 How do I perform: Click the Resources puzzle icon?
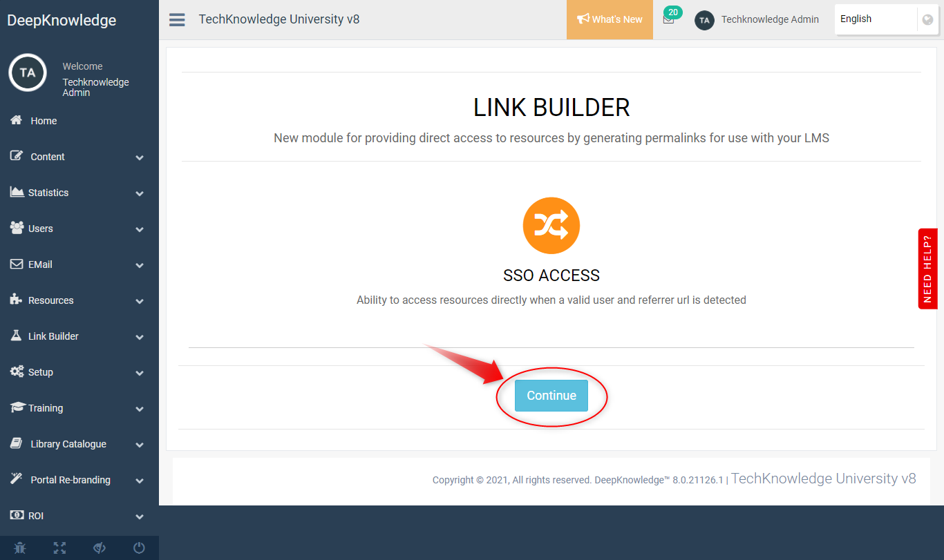coord(17,300)
